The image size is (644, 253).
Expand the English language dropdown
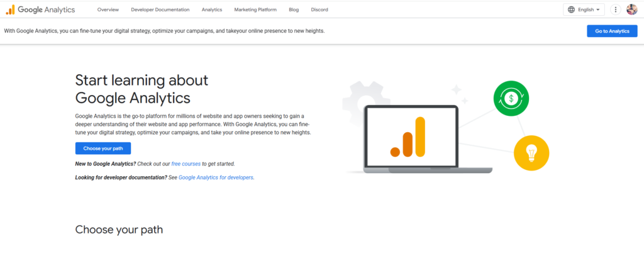584,9
